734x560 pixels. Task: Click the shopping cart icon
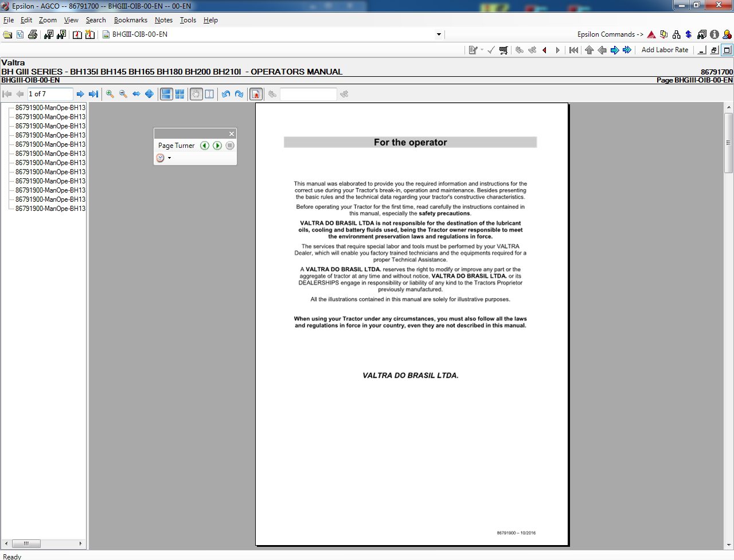coord(503,50)
